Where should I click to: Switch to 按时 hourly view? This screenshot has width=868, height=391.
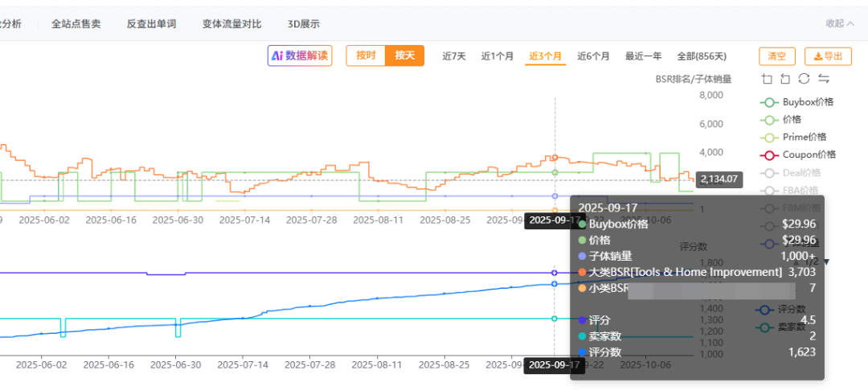(x=366, y=56)
